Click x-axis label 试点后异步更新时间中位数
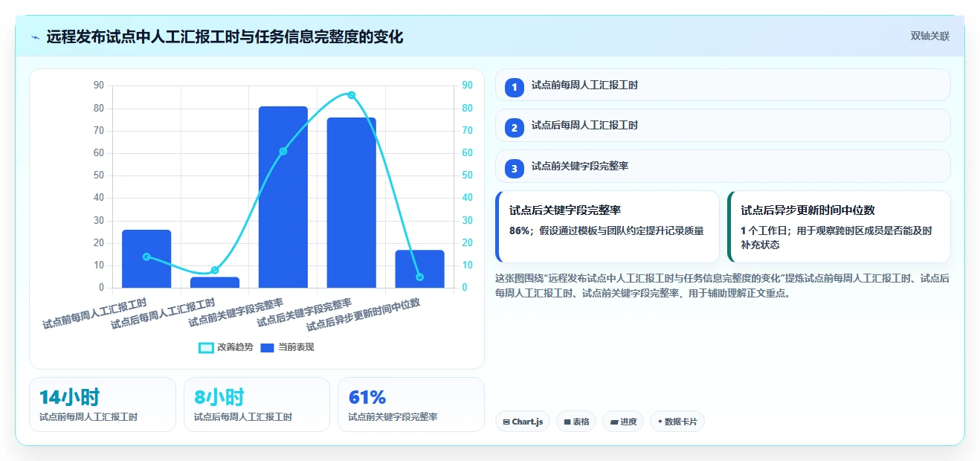 [x=364, y=315]
